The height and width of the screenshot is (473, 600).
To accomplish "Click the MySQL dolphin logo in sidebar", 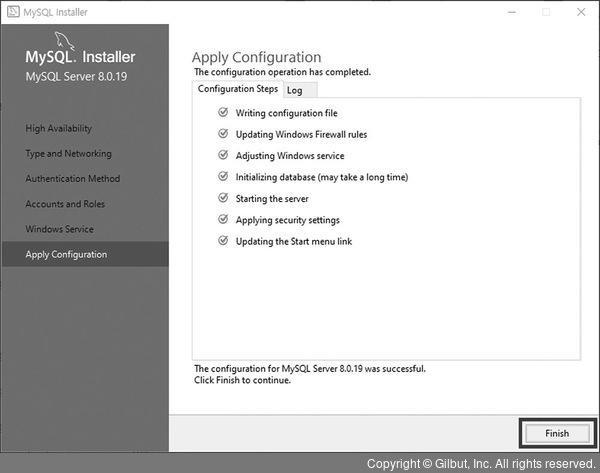I will coord(64,41).
